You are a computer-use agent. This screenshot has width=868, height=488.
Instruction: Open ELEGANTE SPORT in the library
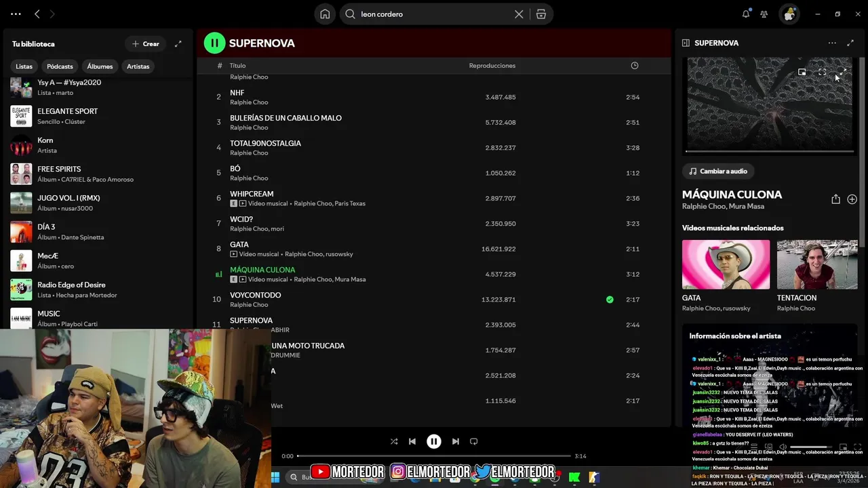click(98, 116)
